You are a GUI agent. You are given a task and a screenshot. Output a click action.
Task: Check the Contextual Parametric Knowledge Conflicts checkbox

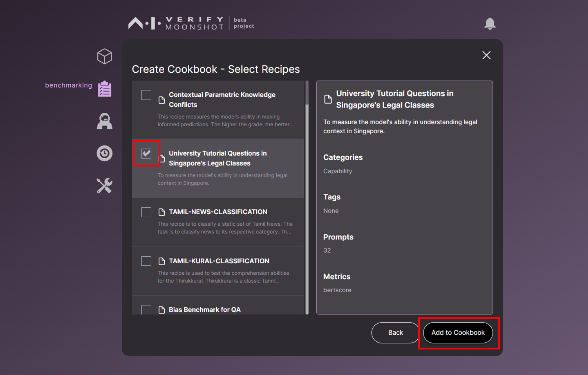146,95
